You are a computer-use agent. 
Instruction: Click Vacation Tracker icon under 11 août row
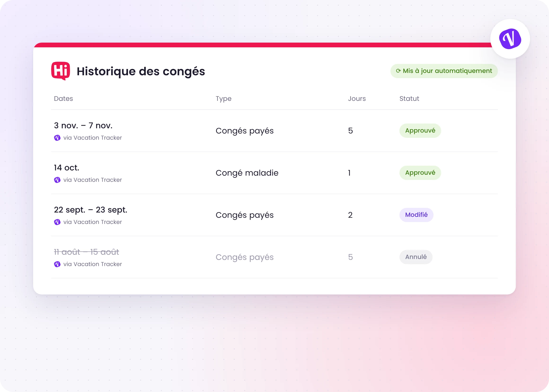click(57, 264)
